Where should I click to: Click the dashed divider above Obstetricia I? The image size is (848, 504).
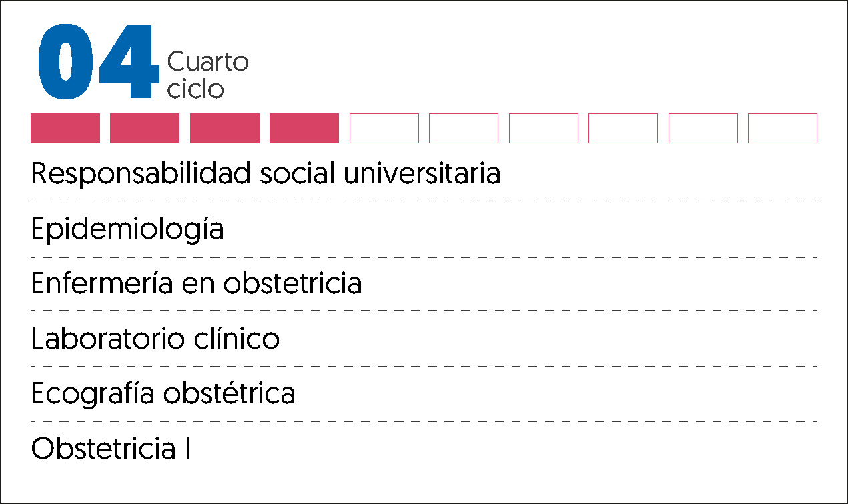click(424, 421)
